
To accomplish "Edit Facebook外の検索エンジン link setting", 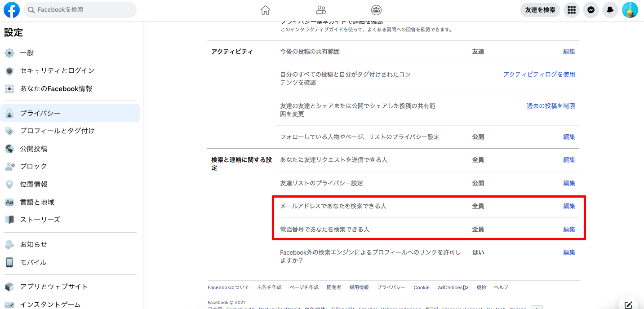I will (x=569, y=252).
